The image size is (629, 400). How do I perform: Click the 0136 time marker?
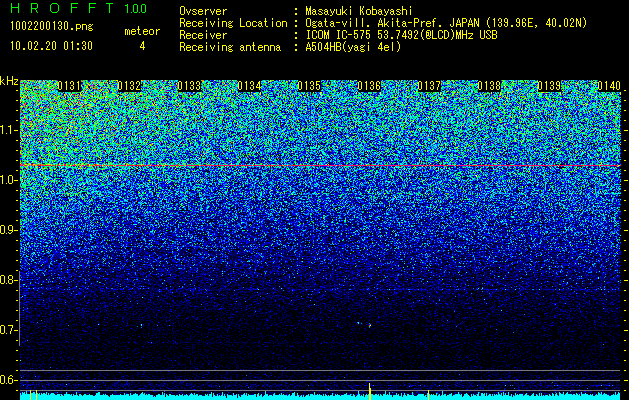click(x=369, y=86)
